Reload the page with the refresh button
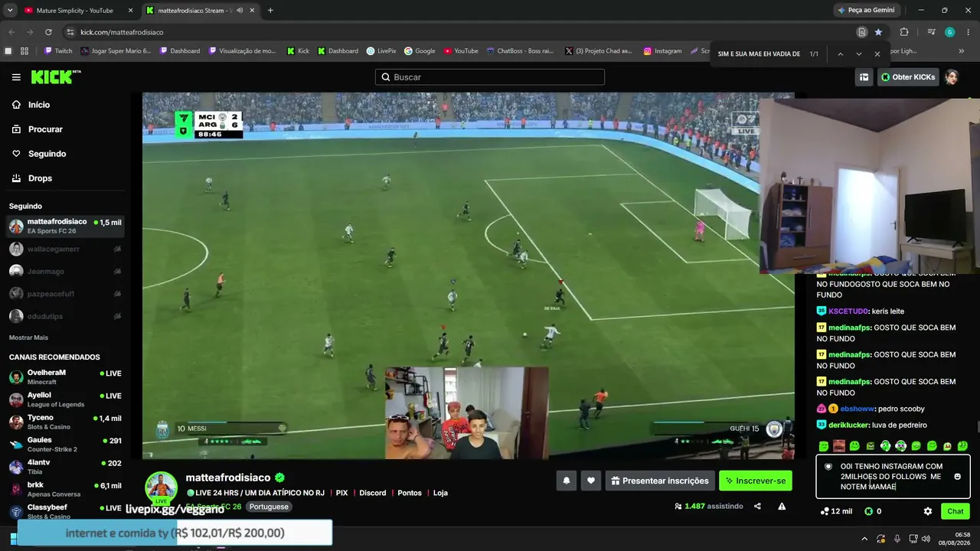 pyautogui.click(x=48, y=32)
